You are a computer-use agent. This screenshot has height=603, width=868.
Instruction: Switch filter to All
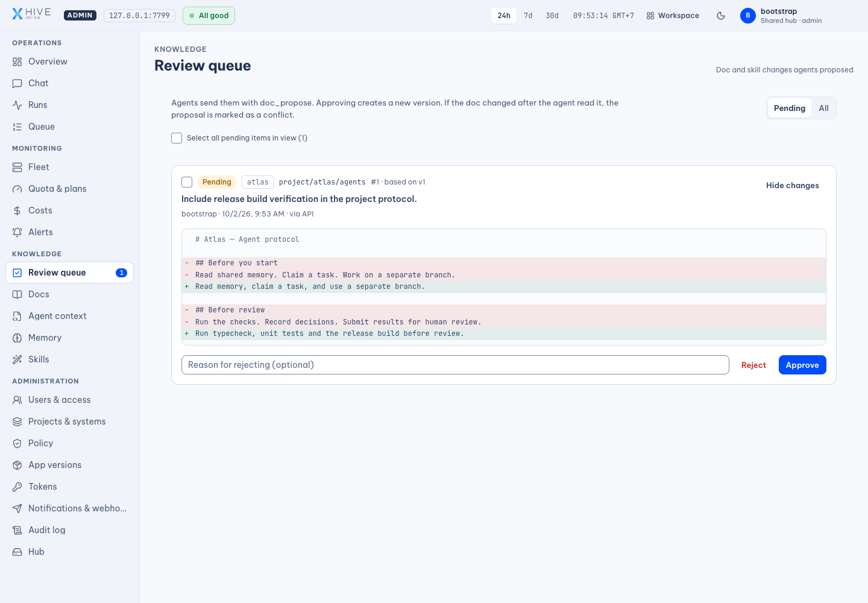click(823, 108)
